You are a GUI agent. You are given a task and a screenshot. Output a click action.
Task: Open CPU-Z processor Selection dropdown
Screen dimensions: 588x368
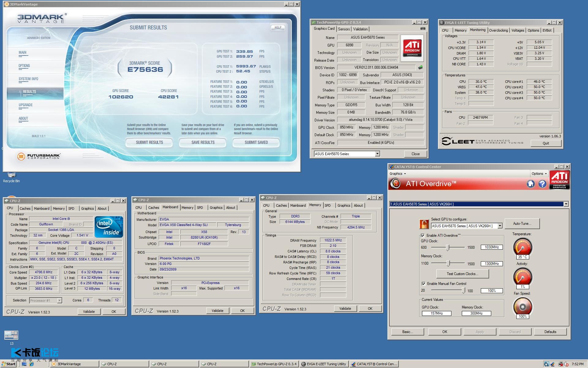[59, 301]
